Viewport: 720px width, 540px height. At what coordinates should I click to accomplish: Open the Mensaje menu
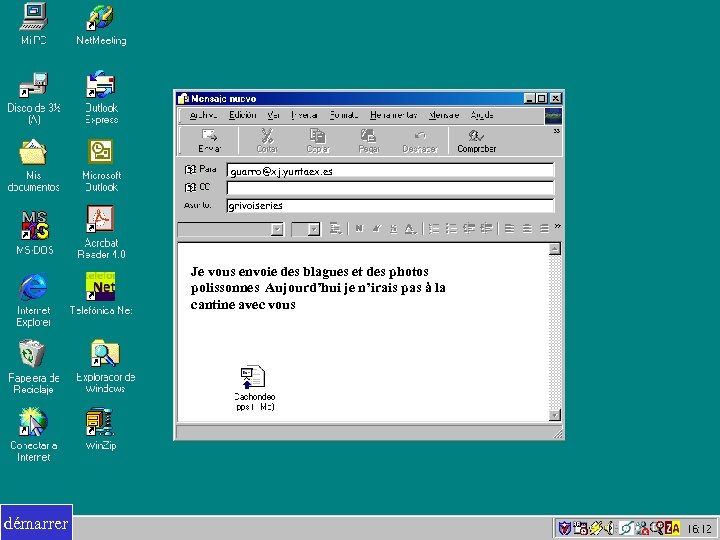[x=444, y=115]
